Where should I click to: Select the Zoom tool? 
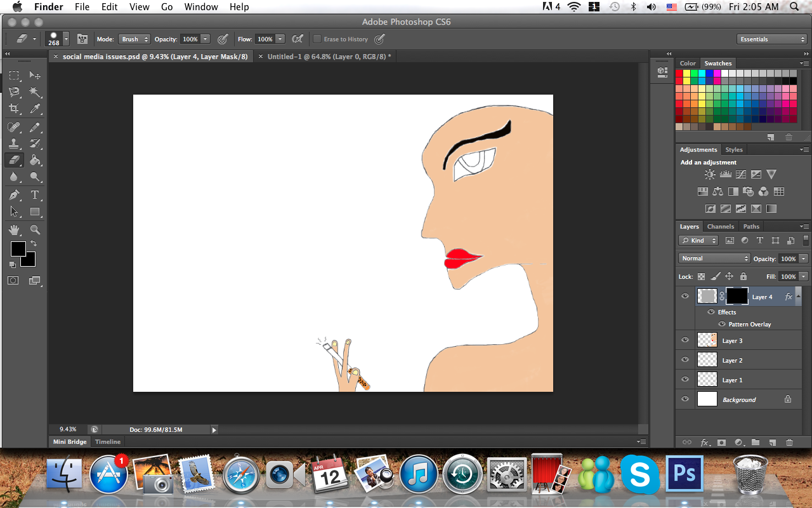click(x=35, y=230)
